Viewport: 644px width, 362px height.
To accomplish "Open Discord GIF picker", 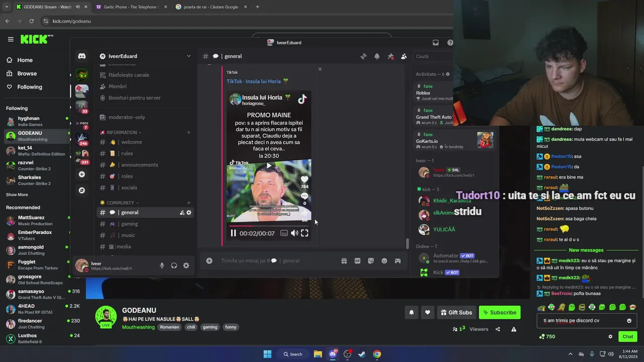I will 358,260.
